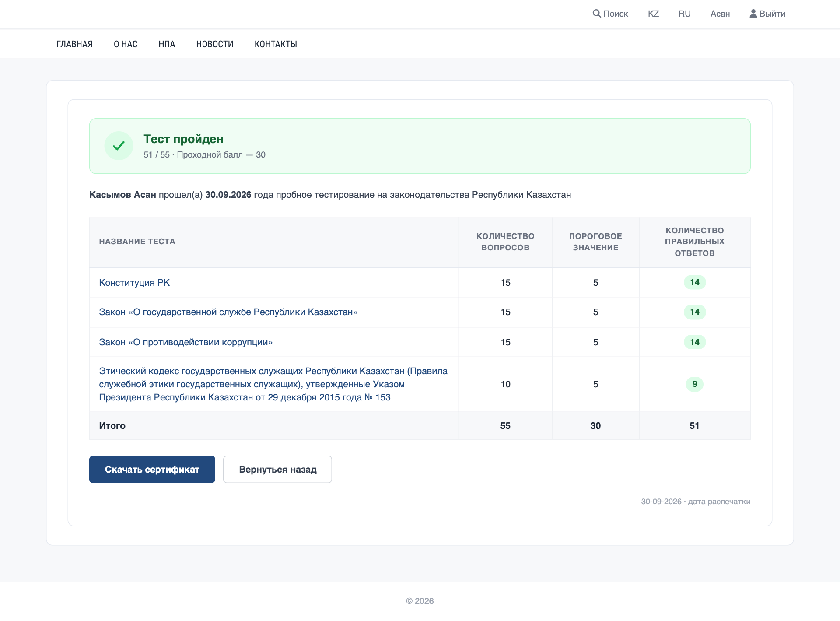Open the ГЛАВНАЯ menu item

coord(74,44)
